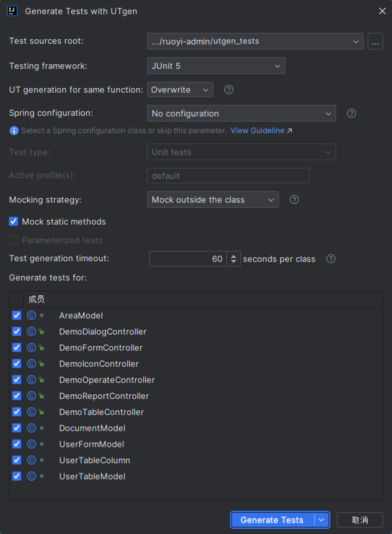Screen dimensions: 392x534
Task: Open Overwrite dropdown for same function
Action: pyautogui.click(x=180, y=90)
